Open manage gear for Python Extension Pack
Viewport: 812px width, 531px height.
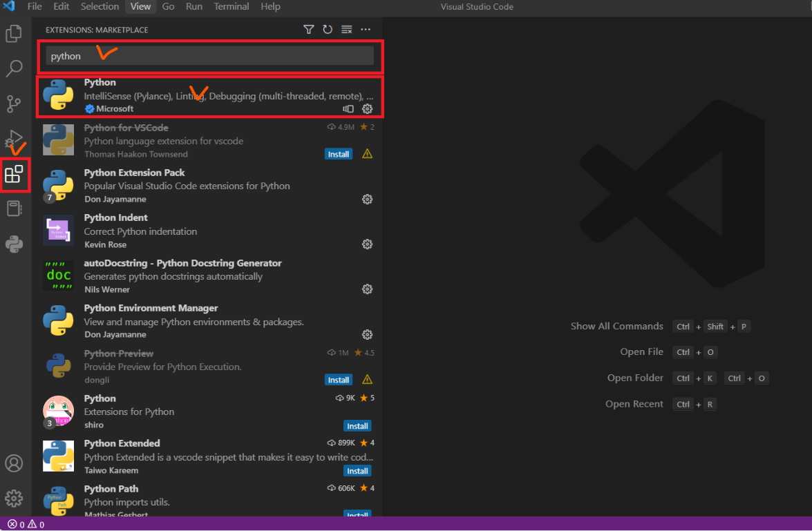click(x=367, y=200)
